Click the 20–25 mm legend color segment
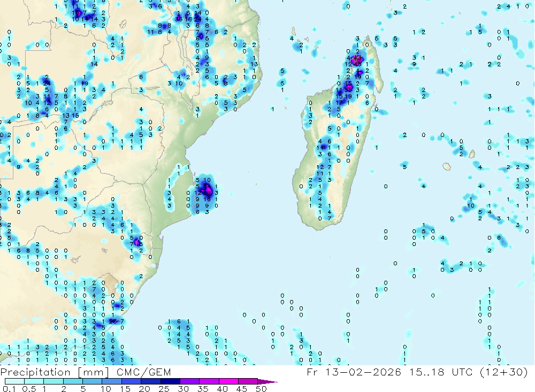The width and height of the screenshot is (535, 392). (x=151, y=381)
